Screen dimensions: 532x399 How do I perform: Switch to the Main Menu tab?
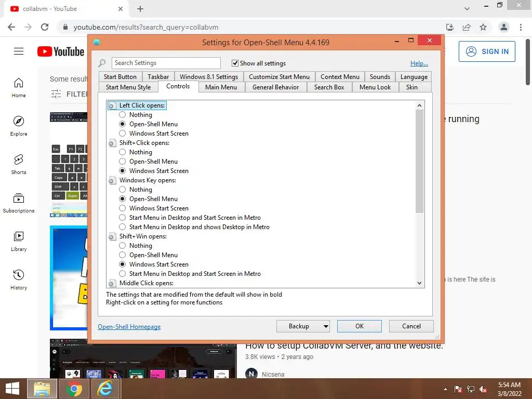coord(221,87)
